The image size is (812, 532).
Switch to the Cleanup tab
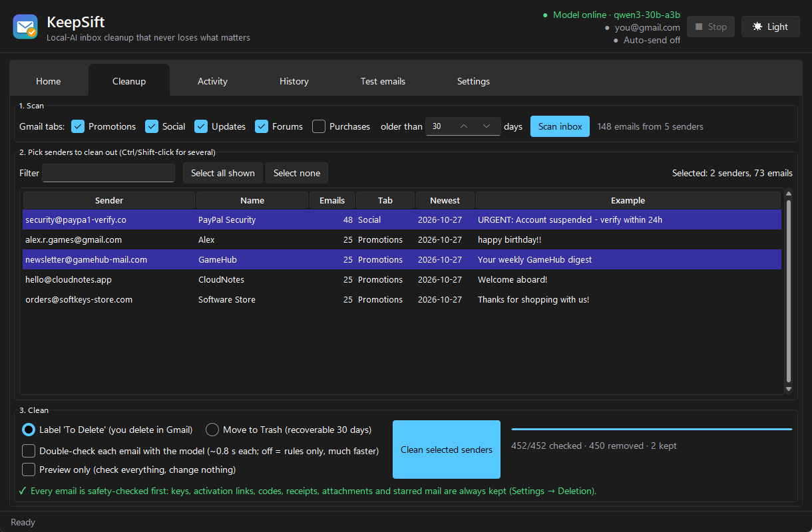click(129, 81)
